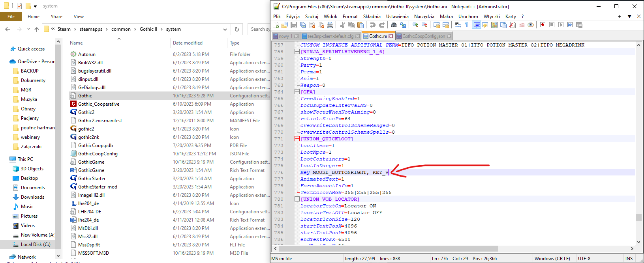Click the common breadcrumb in address bar

tap(121, 29)
